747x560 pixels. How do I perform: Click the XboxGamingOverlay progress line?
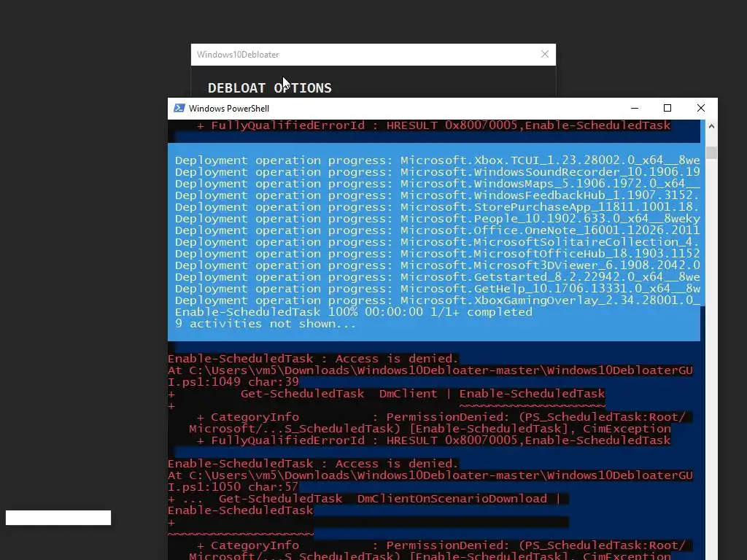(438, 300)
